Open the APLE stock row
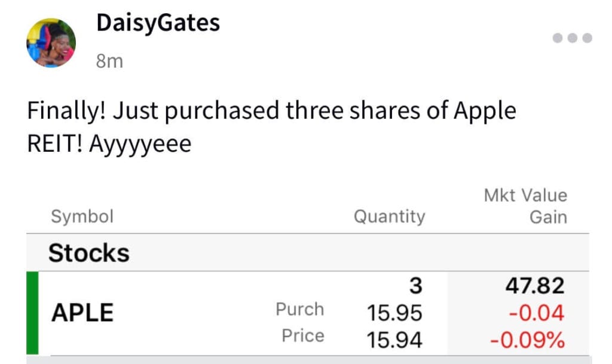 coord(308,313)
